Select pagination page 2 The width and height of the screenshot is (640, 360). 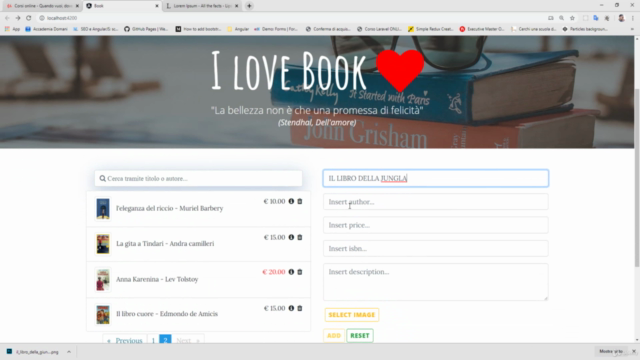pyautogui.click(x=165, y=340)
